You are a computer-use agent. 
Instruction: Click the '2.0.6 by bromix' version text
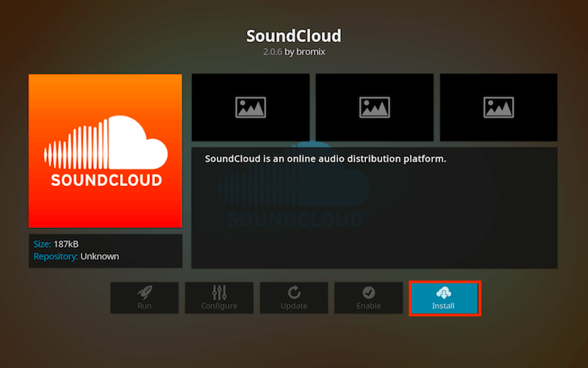pos(293,52)
